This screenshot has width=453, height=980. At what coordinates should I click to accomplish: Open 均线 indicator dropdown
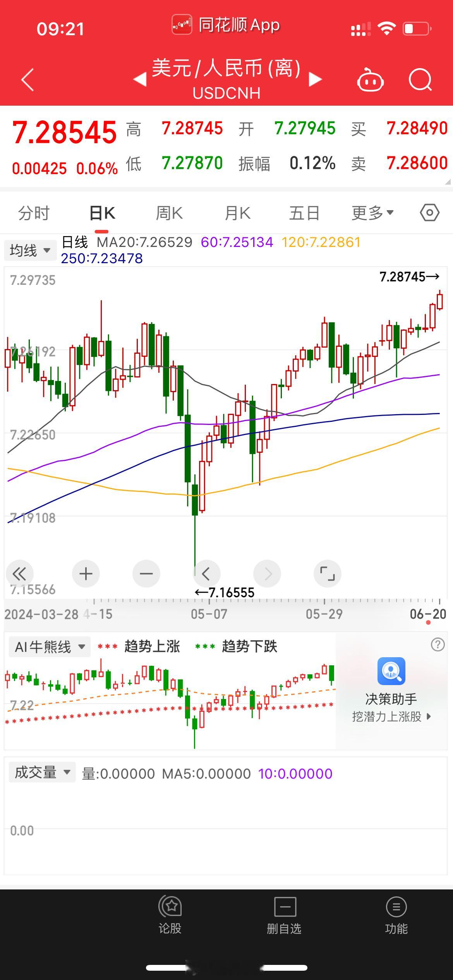tap(30, 250)
